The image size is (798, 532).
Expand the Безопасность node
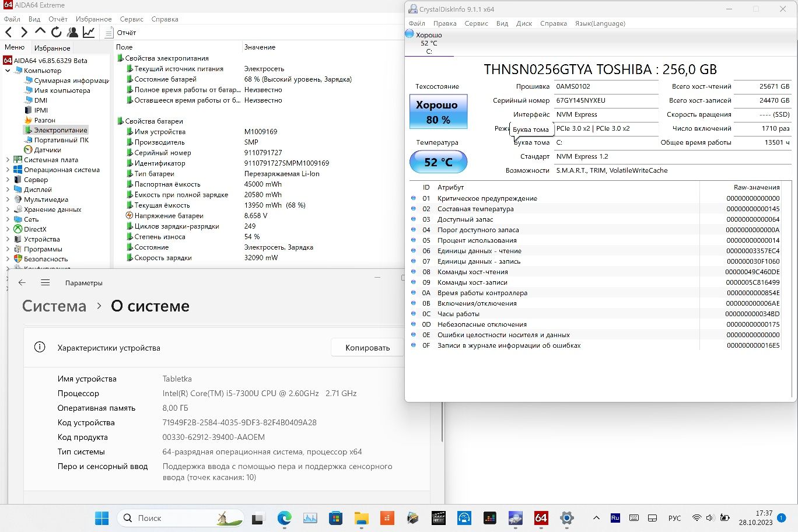(8, 259)
